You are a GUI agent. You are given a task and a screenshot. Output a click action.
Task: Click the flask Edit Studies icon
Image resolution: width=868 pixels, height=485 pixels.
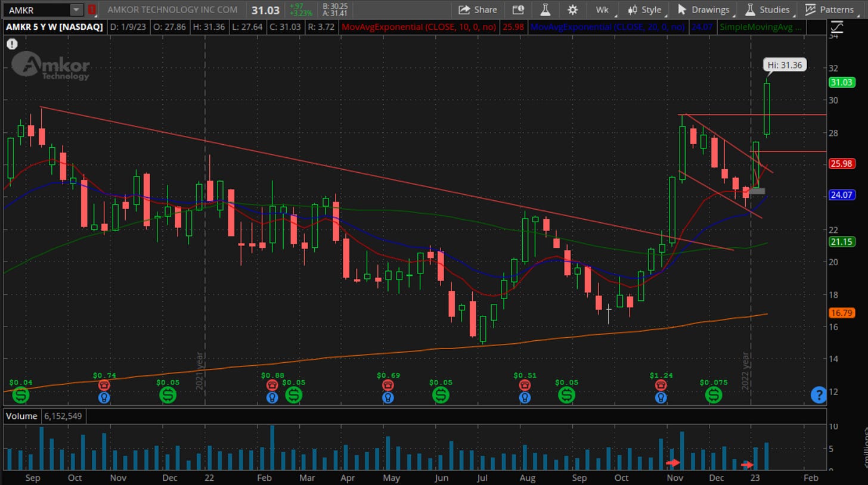545,10
